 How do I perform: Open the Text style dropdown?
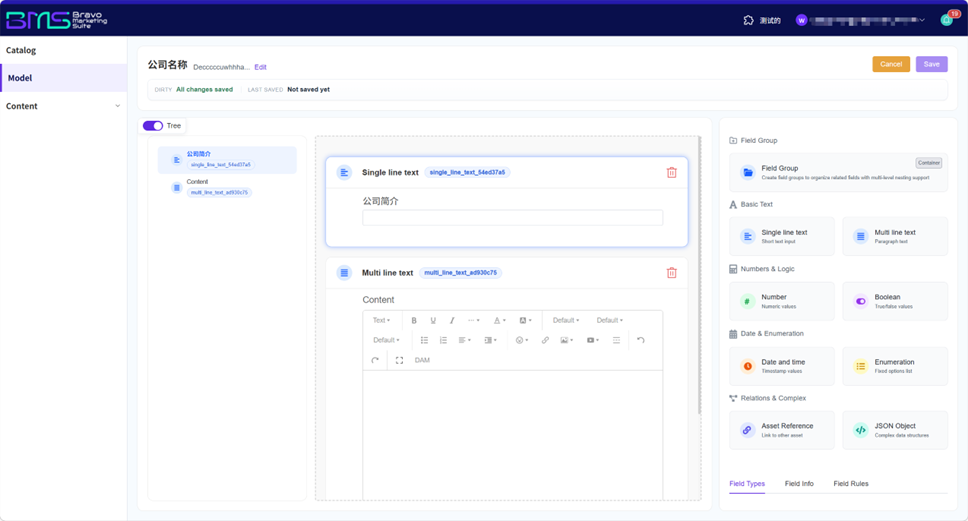point(381,320)
